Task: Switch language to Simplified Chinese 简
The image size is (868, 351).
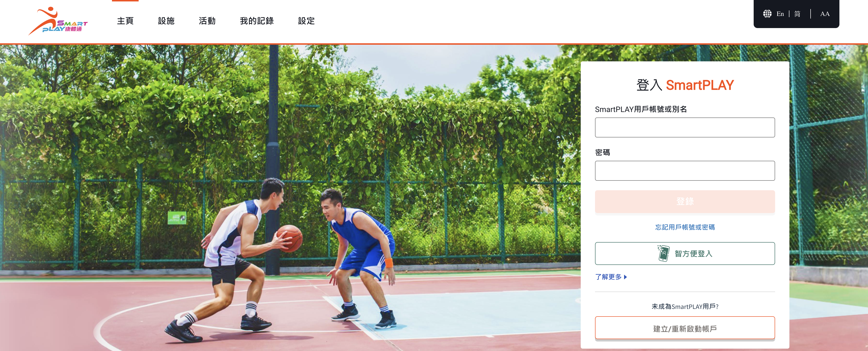Action: click(x=797, y=14)
